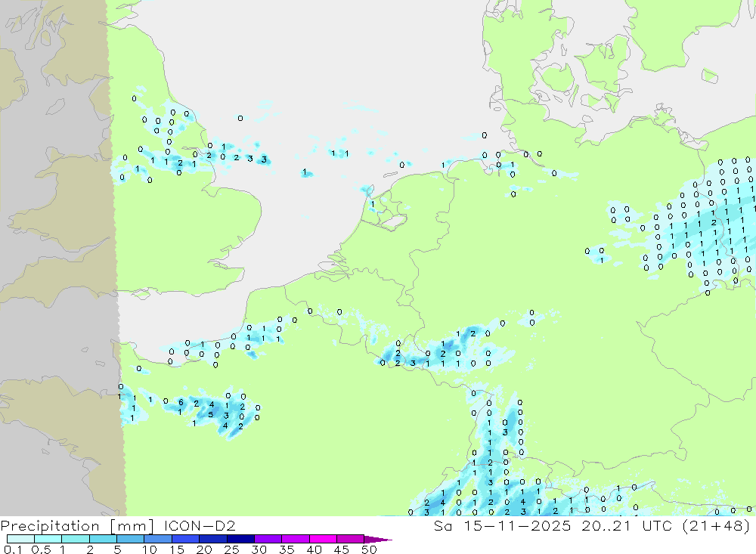Click the '(21+48)' forecast run text
Image resolution: width=756 pixels, height=554 pixels.
pyautogui.click(x=717, y=525)
